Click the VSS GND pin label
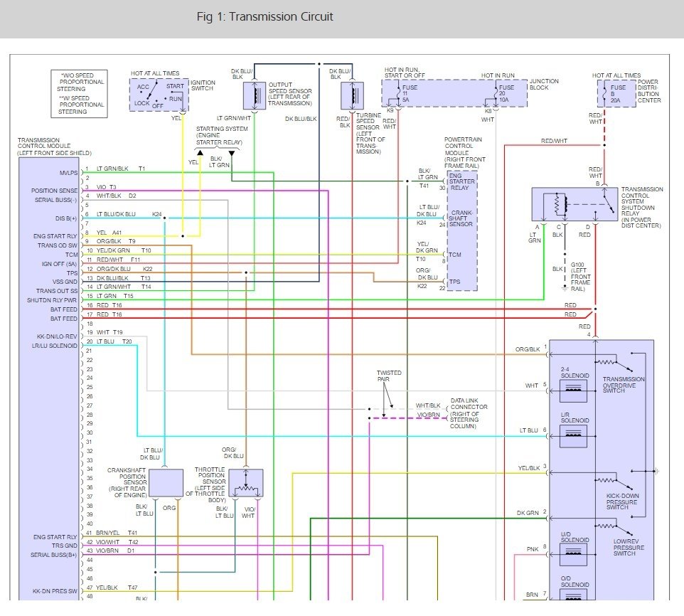 (65, 282)
